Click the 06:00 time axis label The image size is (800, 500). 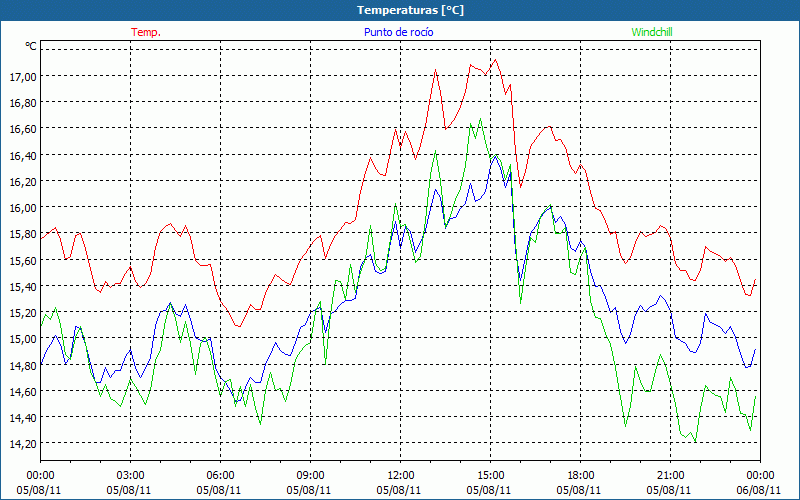(x=220, y=476)
